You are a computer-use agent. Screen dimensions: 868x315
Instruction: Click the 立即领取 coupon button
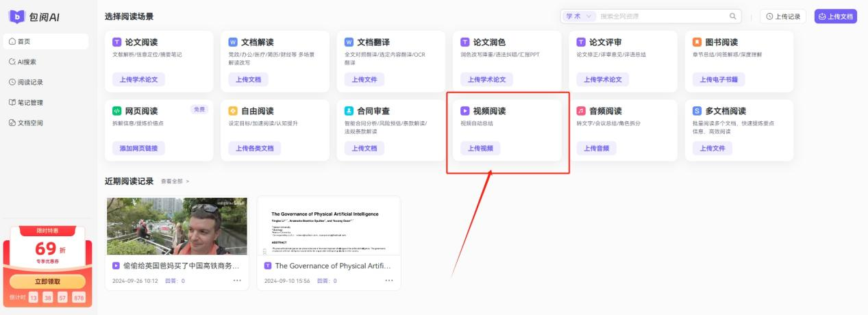coord(47,281)
